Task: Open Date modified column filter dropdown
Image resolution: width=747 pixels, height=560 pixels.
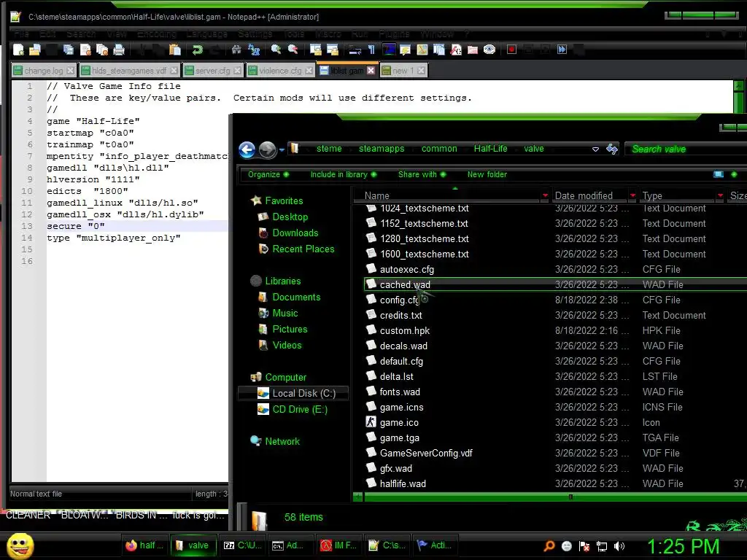Action: click(632, 195)
